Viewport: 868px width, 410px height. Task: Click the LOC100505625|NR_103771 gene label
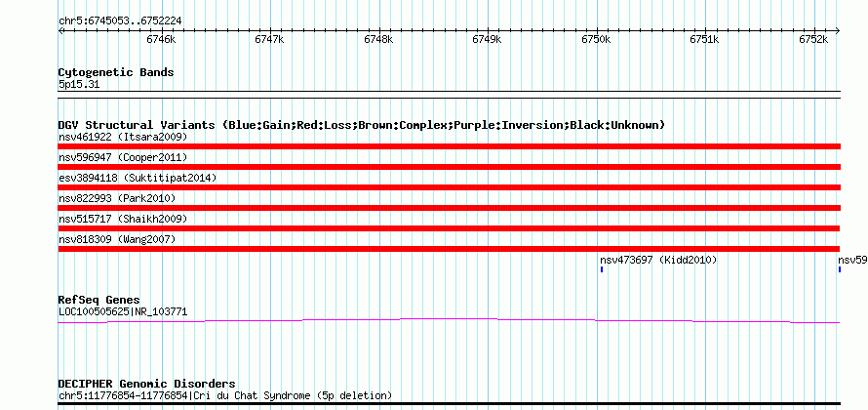click(x=123, y=312)
